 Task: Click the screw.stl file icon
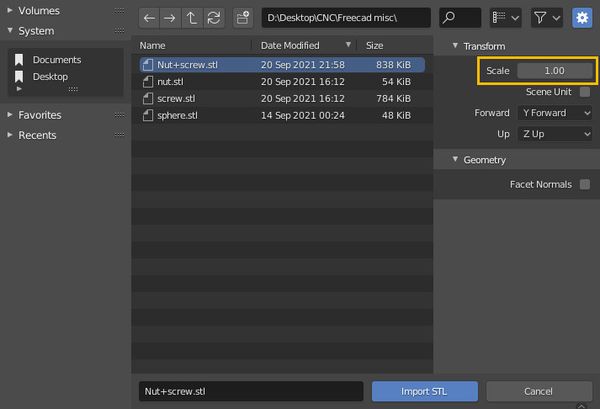click(148, 98)
